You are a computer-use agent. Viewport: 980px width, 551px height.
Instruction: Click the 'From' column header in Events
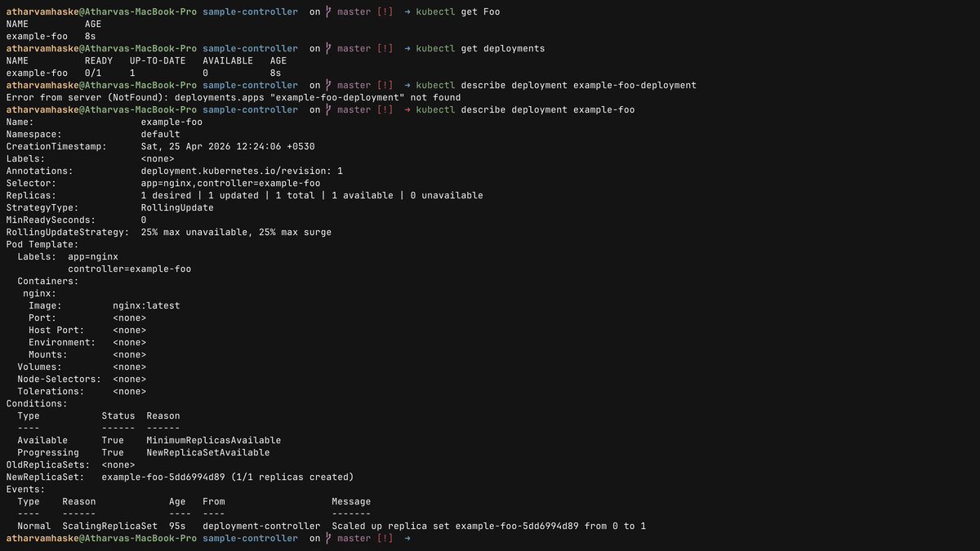[x=214, y=502]
